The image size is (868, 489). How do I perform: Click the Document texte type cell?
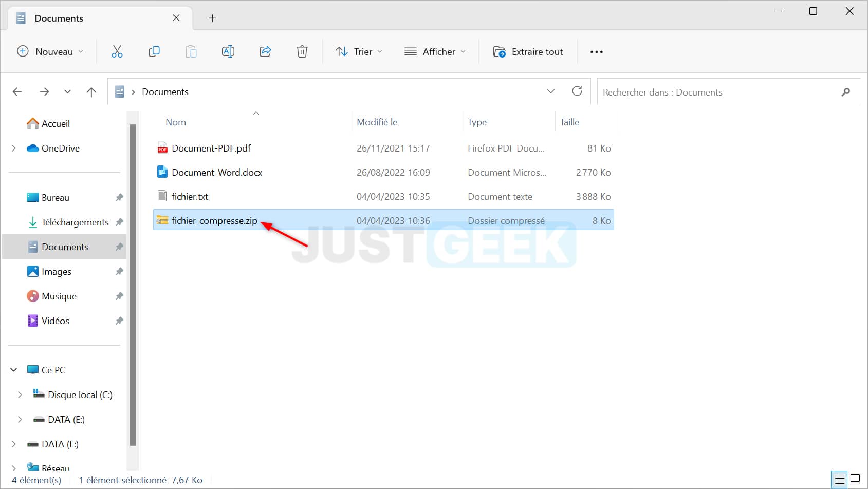tap(500, 196)
